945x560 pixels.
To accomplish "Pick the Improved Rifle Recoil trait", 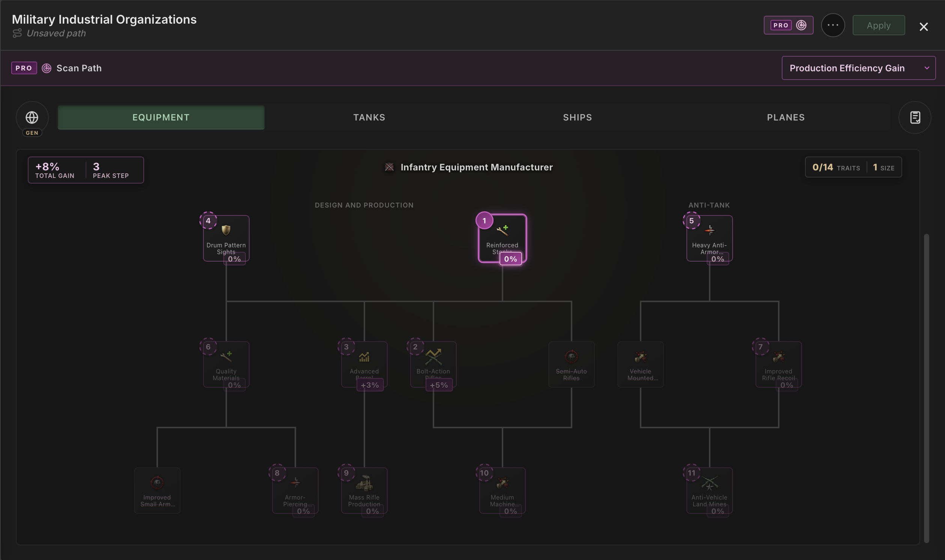I will tap(778, 364).
